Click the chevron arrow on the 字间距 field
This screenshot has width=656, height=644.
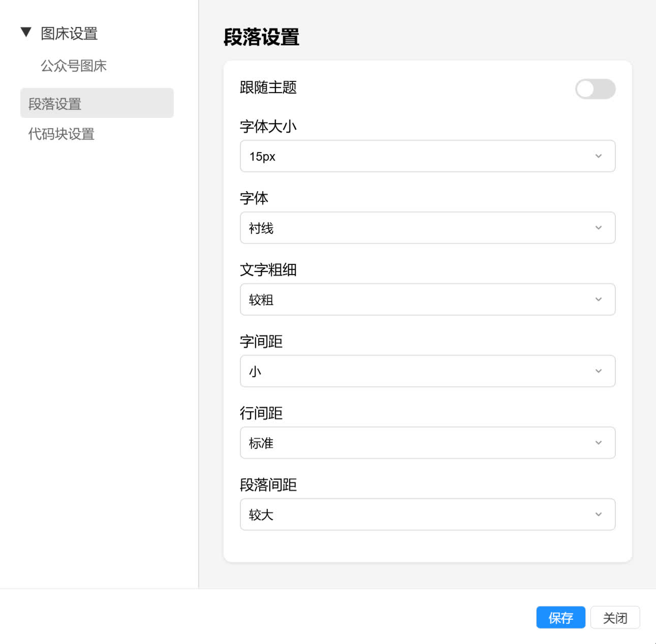(598, 371)
